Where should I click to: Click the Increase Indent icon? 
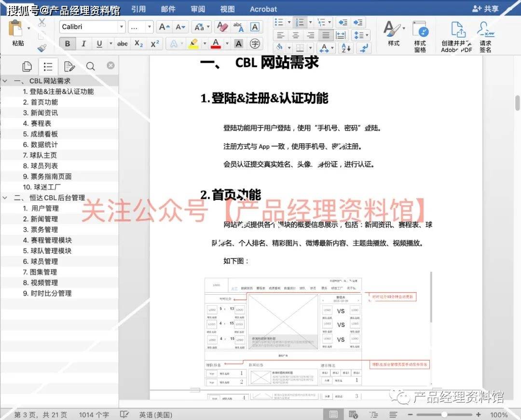[x=357, y=23]
